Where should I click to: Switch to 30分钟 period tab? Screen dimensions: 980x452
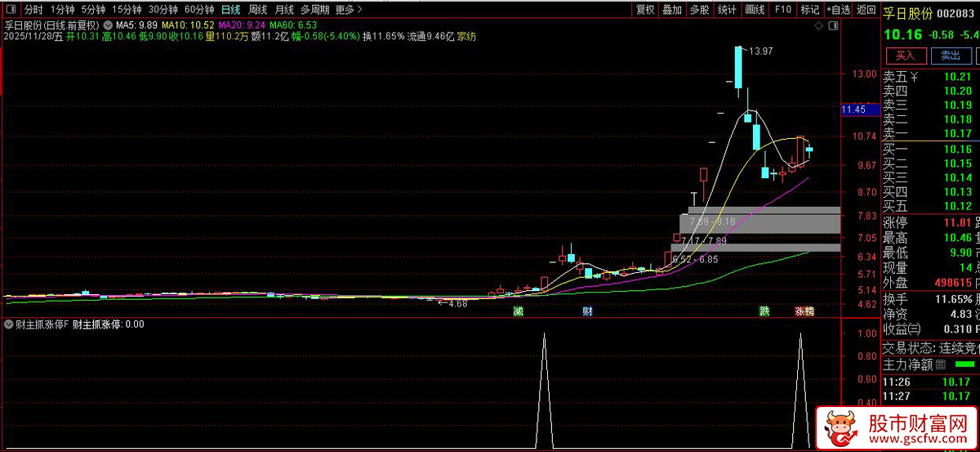click(x=163, y=10)
